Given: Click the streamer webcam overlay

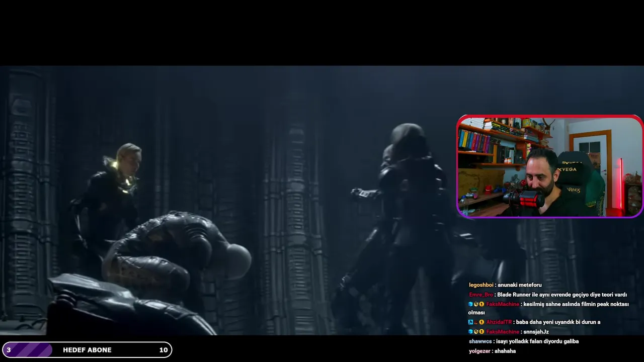Looking at the screenshot, I should (x=550, y=166).
